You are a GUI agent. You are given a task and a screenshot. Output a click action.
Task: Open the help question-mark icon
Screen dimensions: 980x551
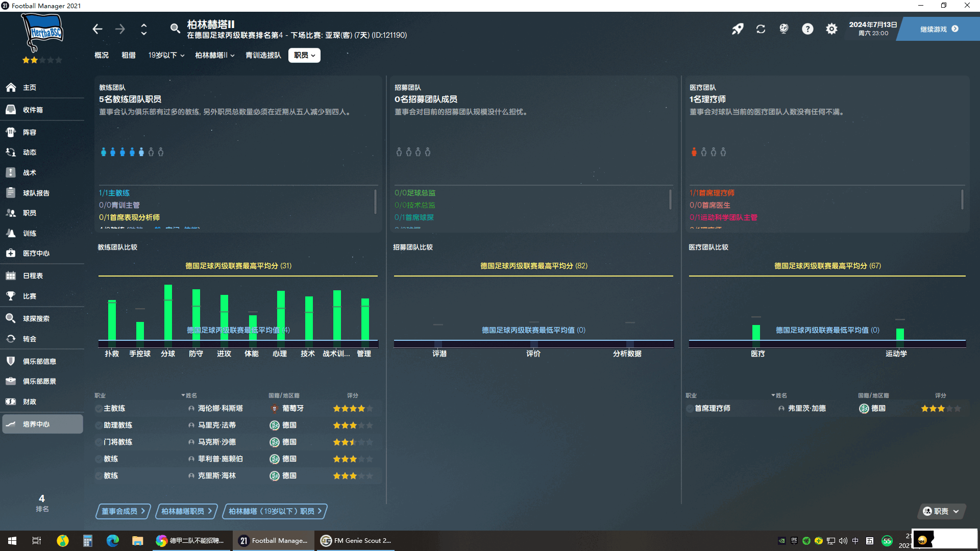click(x=807, y=29)
